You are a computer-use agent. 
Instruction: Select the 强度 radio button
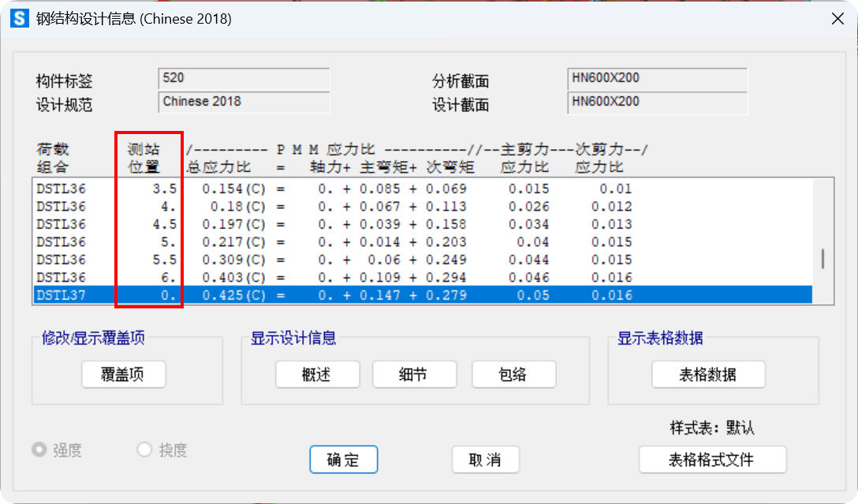[x=39, y=450]
